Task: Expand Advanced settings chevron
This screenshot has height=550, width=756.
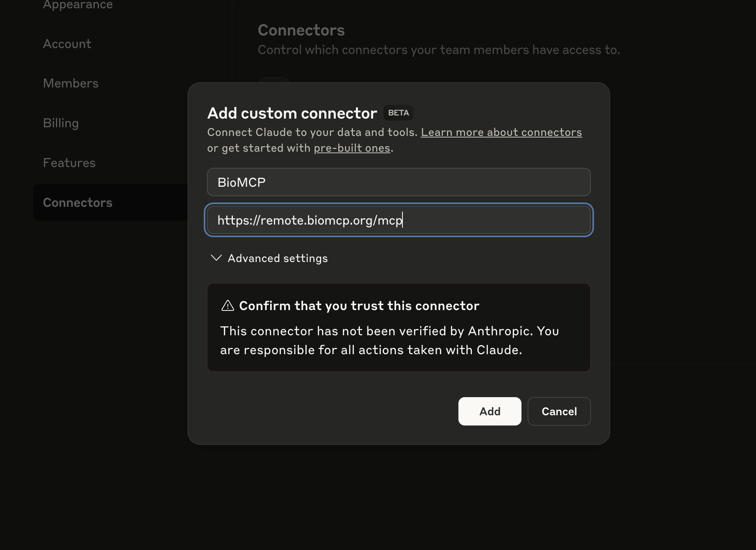Action: coord(216,258)
